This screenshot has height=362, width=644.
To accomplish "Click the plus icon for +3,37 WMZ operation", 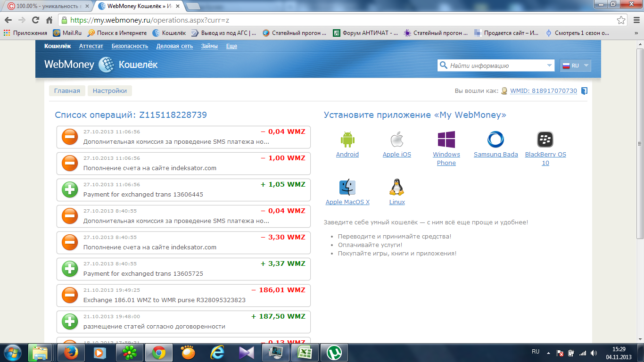I will 70,269.
